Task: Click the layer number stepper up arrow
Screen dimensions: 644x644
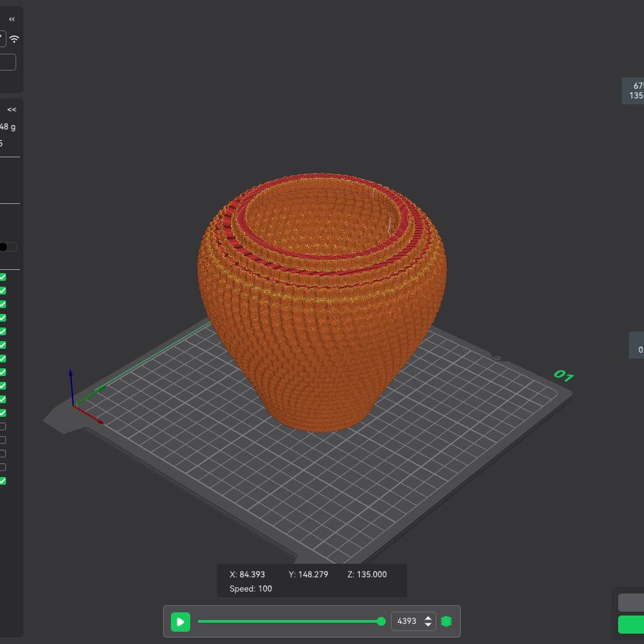Action: (429, 617)
